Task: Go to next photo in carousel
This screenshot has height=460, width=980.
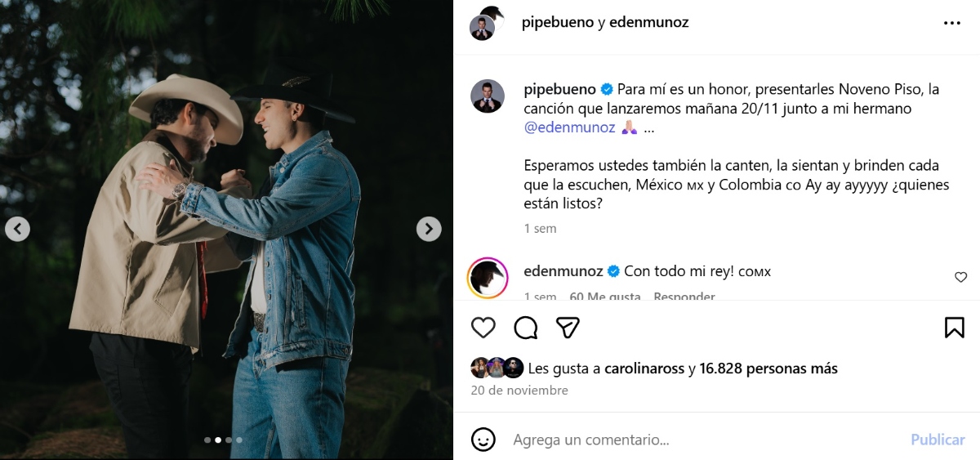Action: click(429, 229)
